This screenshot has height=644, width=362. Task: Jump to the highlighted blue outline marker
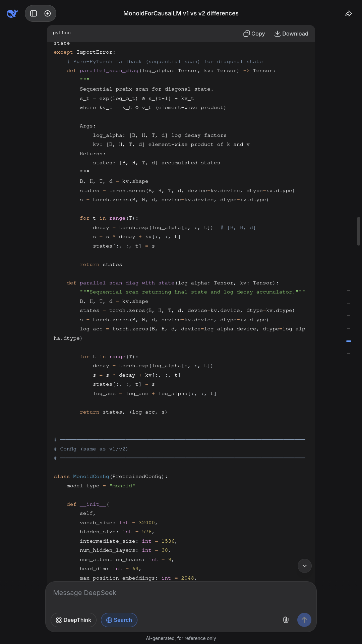point(349,341)
